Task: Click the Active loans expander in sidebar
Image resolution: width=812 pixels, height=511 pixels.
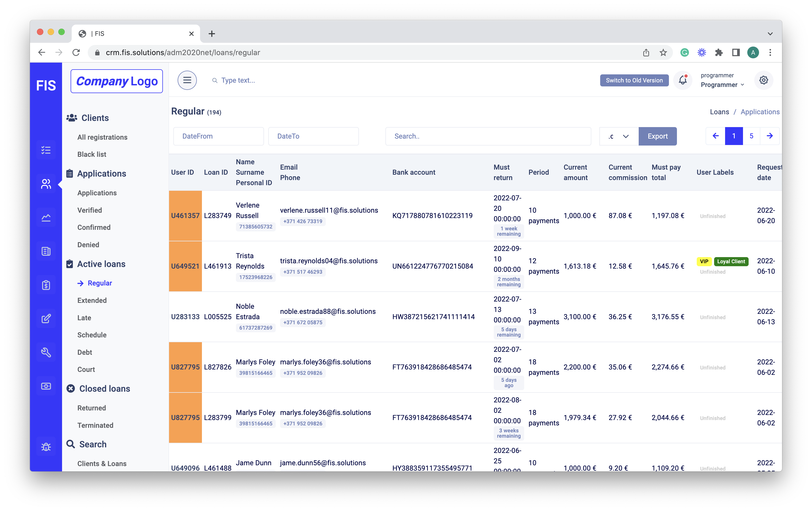Action: (x=101, y=264)
